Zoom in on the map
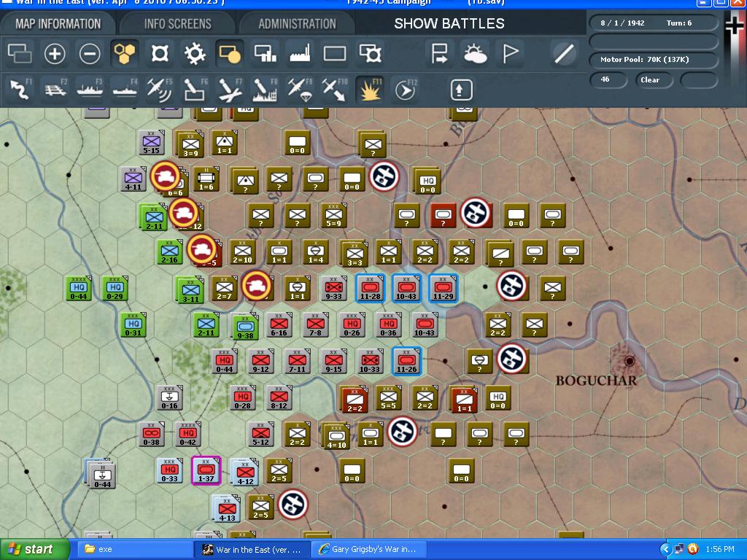This screenshot has width=747, height=560. click(54, 53)
